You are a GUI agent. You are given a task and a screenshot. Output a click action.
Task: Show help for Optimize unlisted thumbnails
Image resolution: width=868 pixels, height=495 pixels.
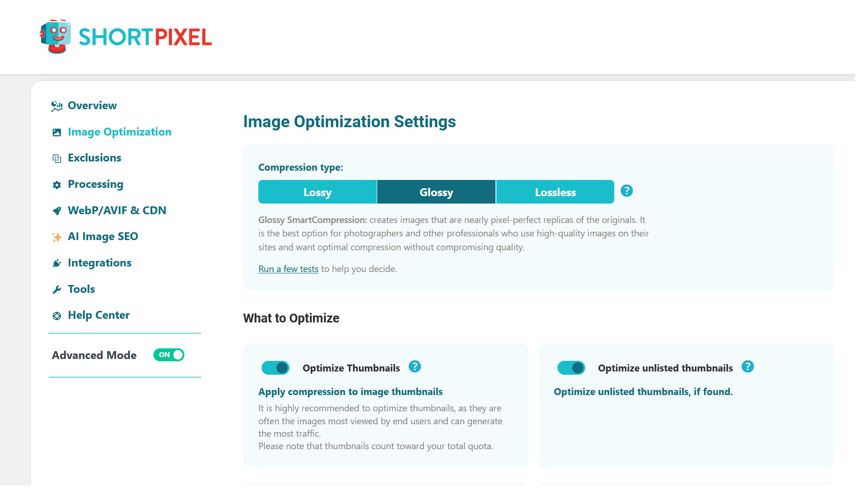pos(747,367)
